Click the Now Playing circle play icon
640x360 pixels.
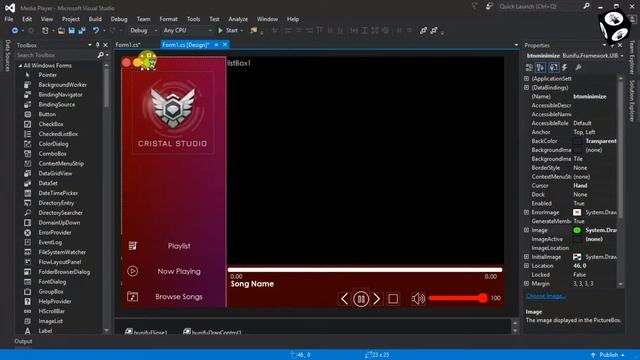point(133,271)
